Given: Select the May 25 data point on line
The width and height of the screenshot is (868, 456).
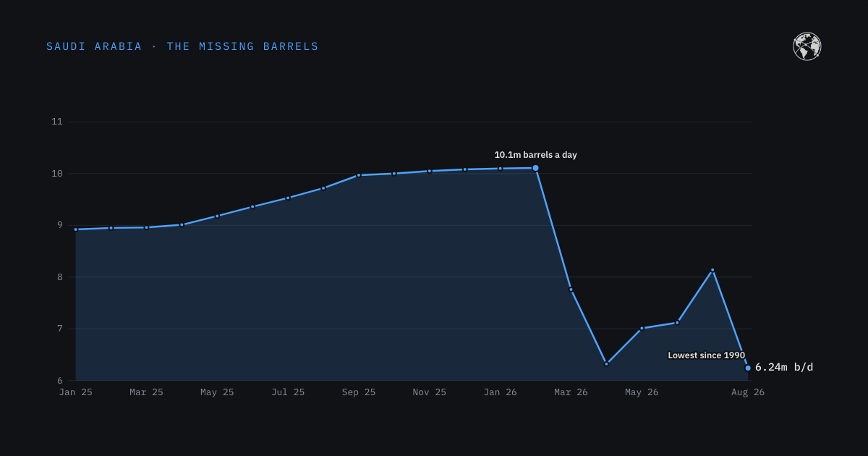Looking at the screenshot, I should coord(217,216).
